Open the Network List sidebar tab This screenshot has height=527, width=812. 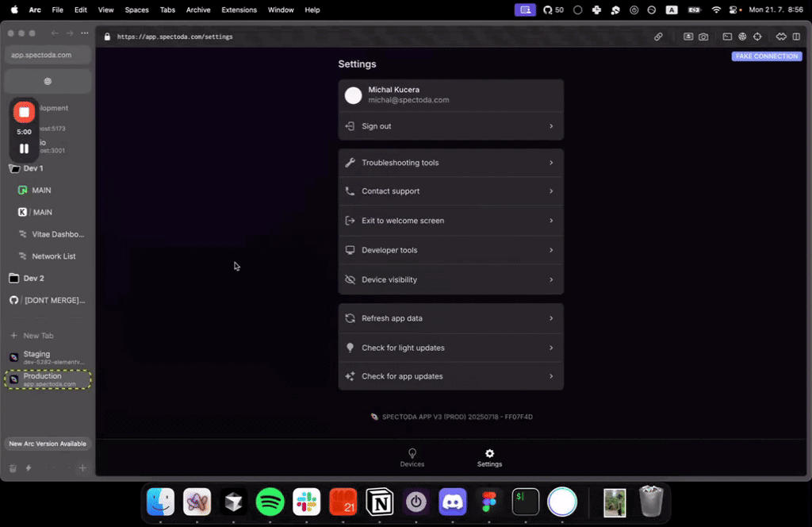[x=54, y=256]
